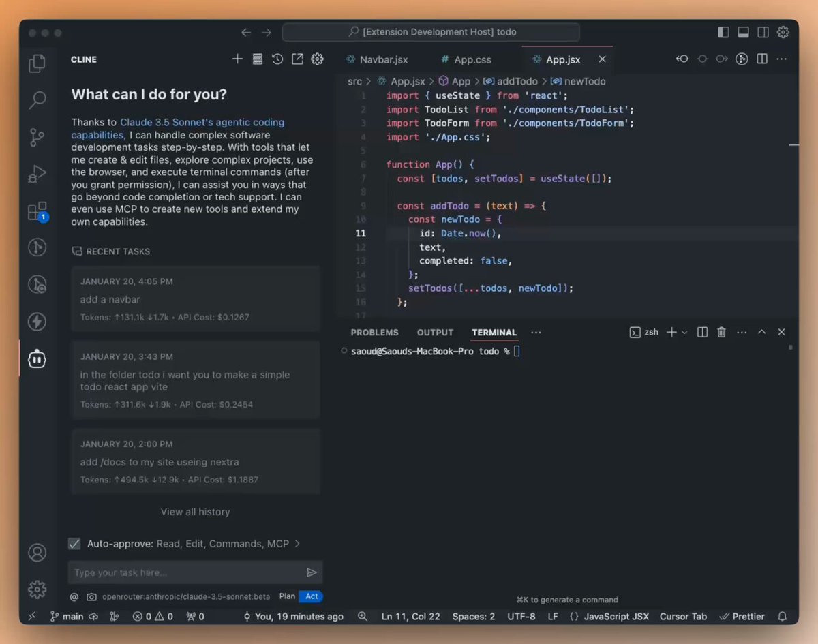Uncheck the Auto-approve checkbox

click(75, 544)
